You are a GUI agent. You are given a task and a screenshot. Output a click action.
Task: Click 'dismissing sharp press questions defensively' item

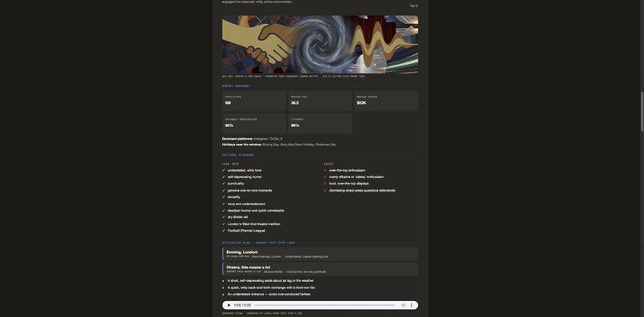point(362,191)
